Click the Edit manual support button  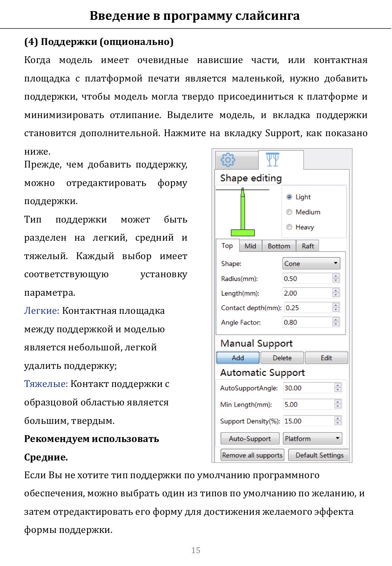(326, 358)
